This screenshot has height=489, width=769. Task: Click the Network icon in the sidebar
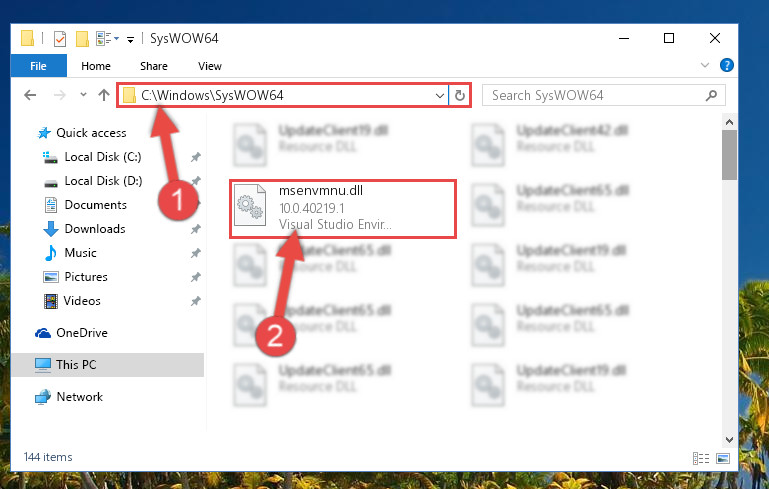(43, 397)
